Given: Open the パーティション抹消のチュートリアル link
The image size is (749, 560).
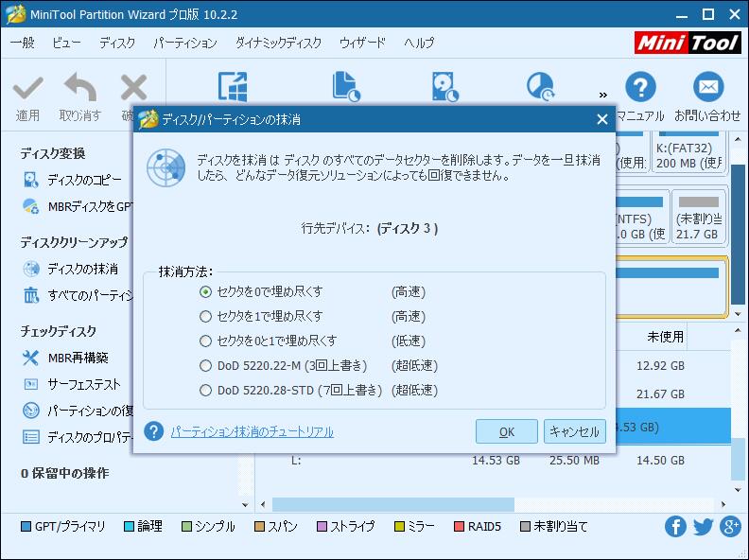Looking at the screenshot, I should point(252,432).
